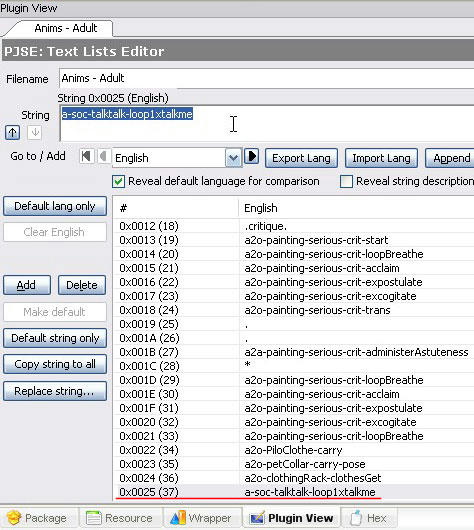
Task: Open the Package tab icon
Action: [x=14, y=517]
